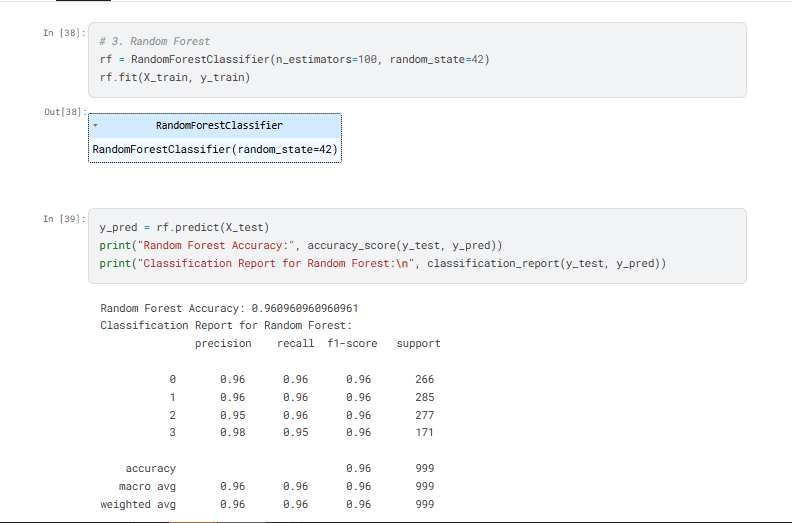
Task: Select the RandomForestClassifier(random_state=42) parameter text
Action: click(215, 150)
